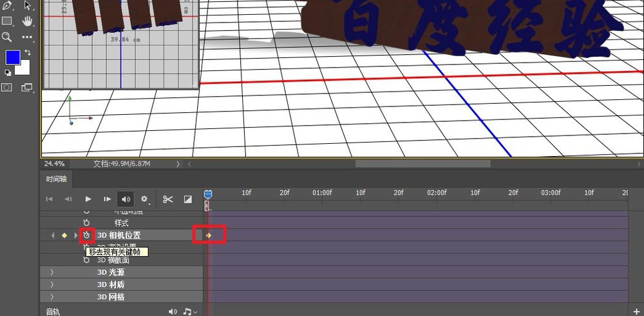Swap foreground and background colors

point(28,53)
